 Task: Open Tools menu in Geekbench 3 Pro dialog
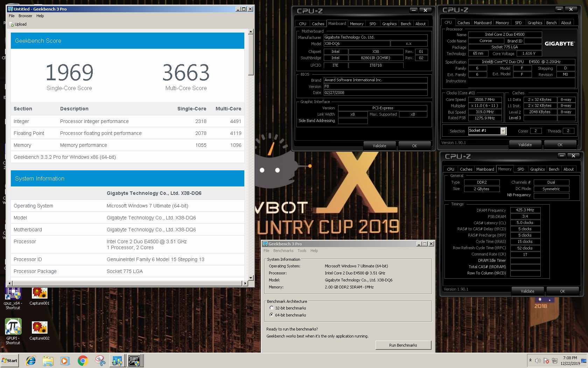coord(302,251)
